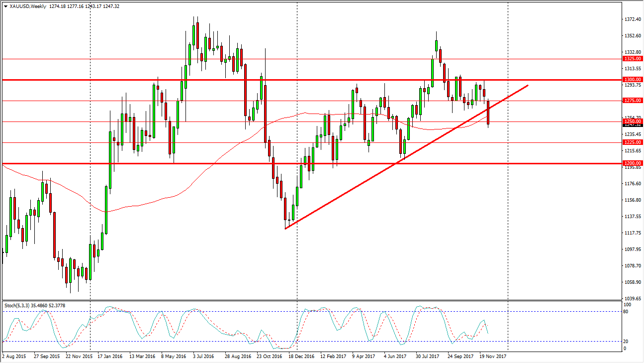
Task: Click the 19 Nov 2017 date label
Action: [493, 357]
